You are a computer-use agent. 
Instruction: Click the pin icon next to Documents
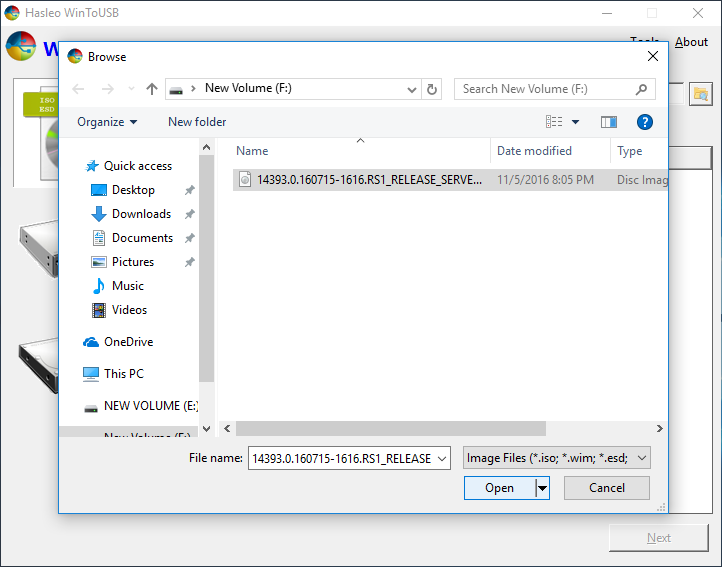point(190,238)
